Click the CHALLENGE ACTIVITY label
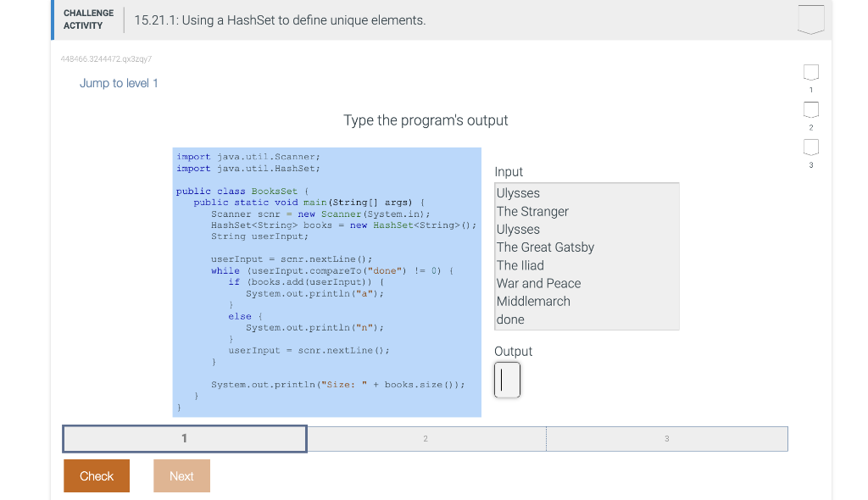 [x=87, y=18]
